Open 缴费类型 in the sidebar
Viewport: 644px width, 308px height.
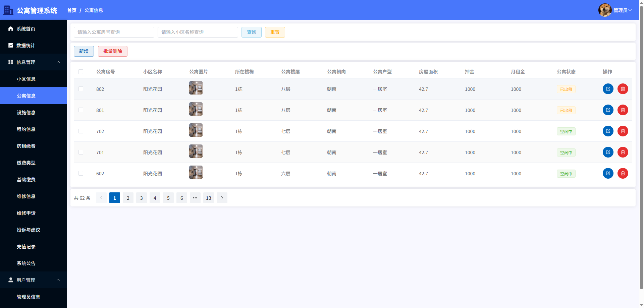34,163
